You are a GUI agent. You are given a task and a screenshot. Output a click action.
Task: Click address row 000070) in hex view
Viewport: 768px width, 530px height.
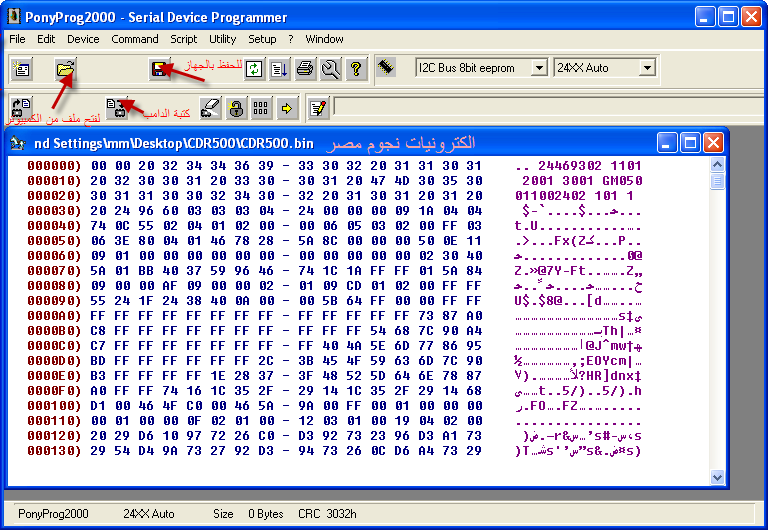coord(54,271)
